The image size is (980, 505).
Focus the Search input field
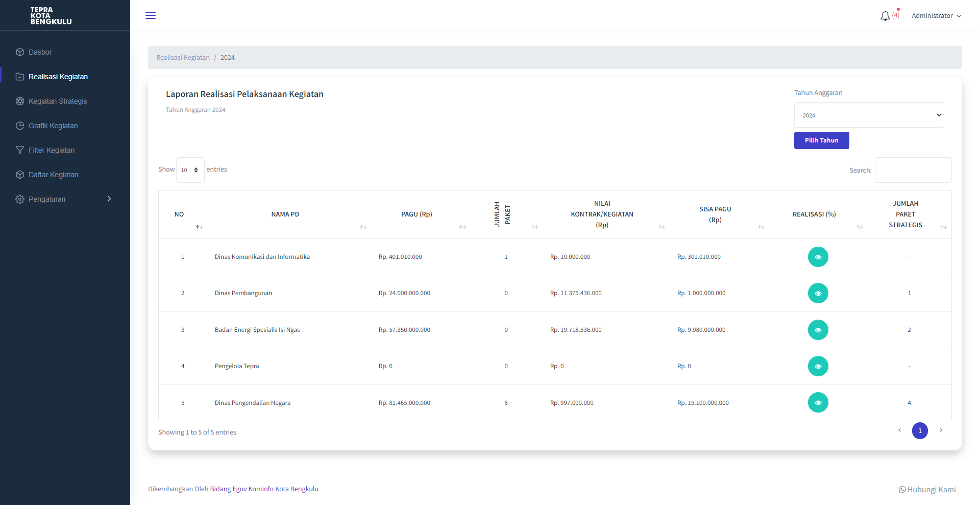[913, 170]
